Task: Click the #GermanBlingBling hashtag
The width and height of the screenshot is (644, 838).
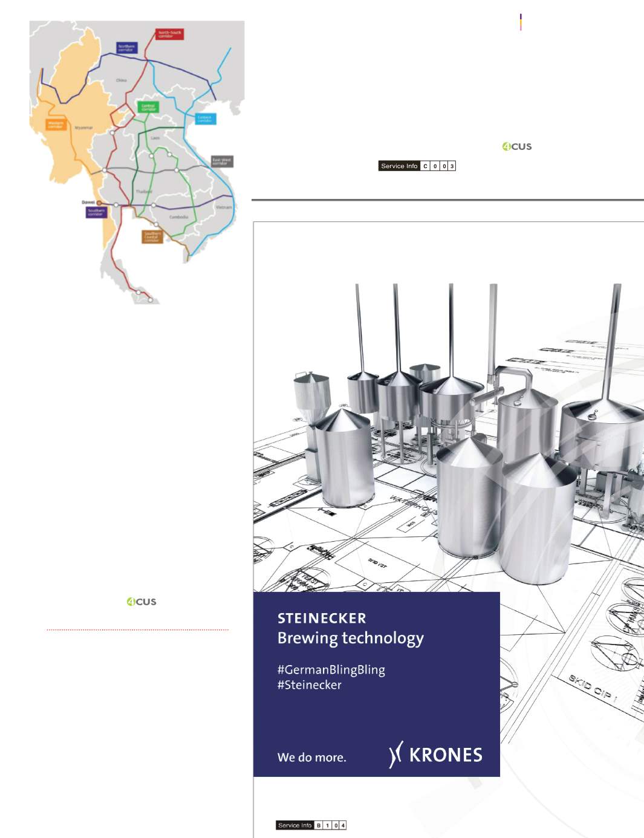Action: [331, 670]
